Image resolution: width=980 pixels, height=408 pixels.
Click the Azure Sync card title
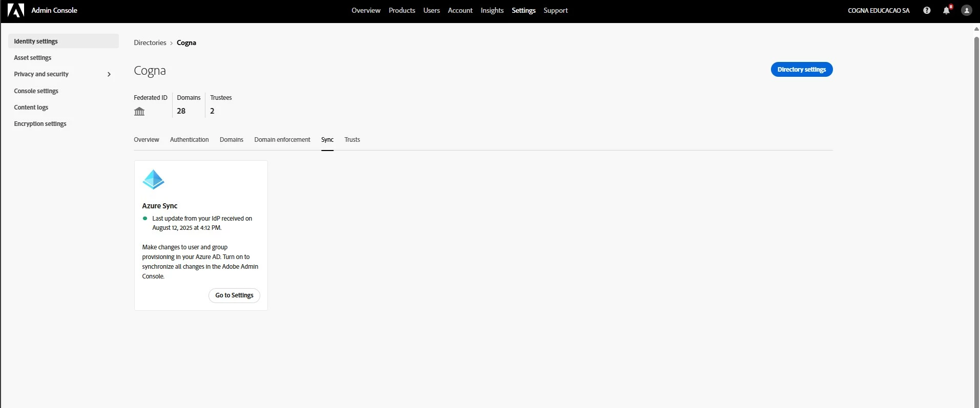tap(160, 206)
